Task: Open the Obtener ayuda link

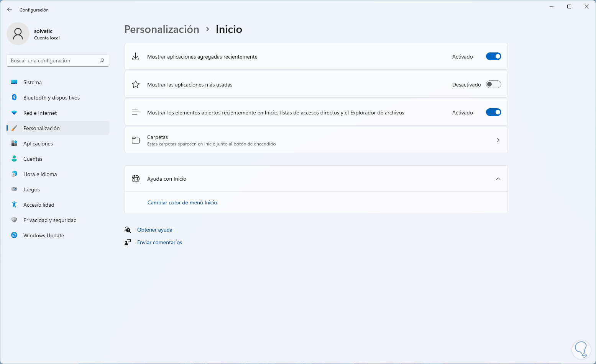Action: click(x=154, y=230)
